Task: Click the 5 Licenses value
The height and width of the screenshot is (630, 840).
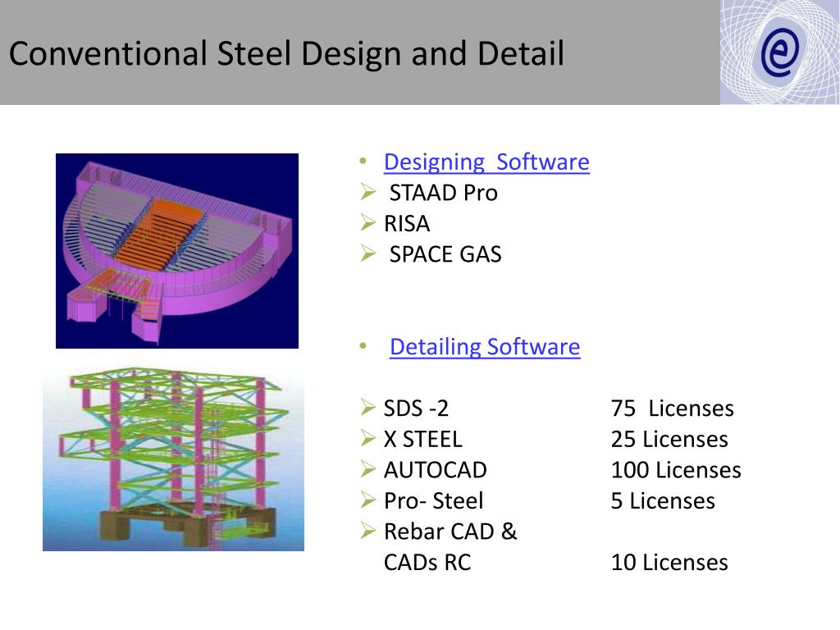Action: pos(663,501)
